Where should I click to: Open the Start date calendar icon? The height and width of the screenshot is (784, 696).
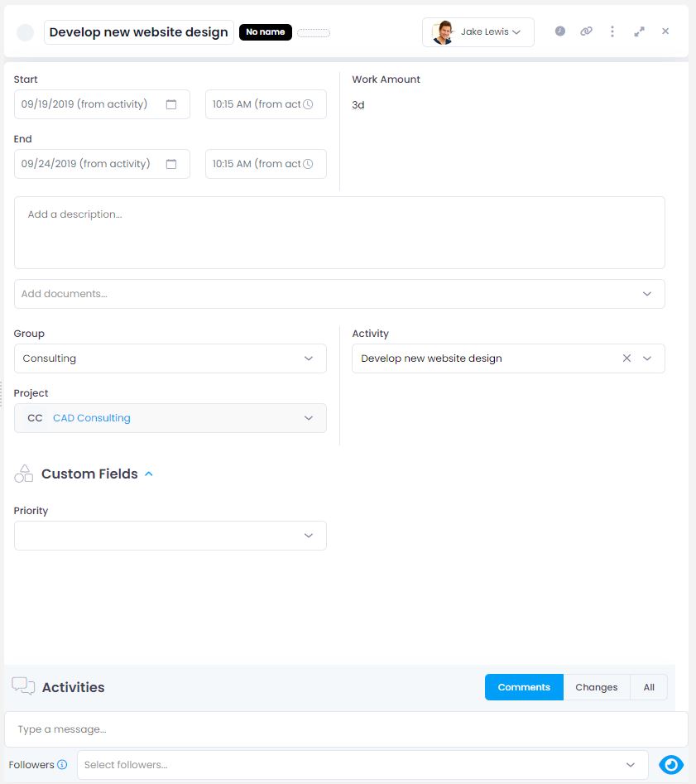(171, 104)
